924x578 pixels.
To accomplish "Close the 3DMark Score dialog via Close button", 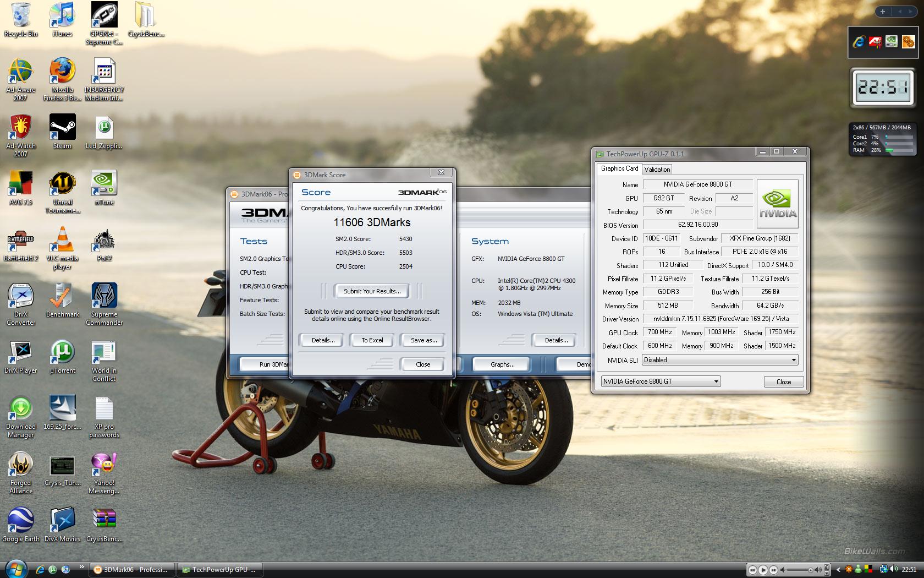I will point(423,364).
